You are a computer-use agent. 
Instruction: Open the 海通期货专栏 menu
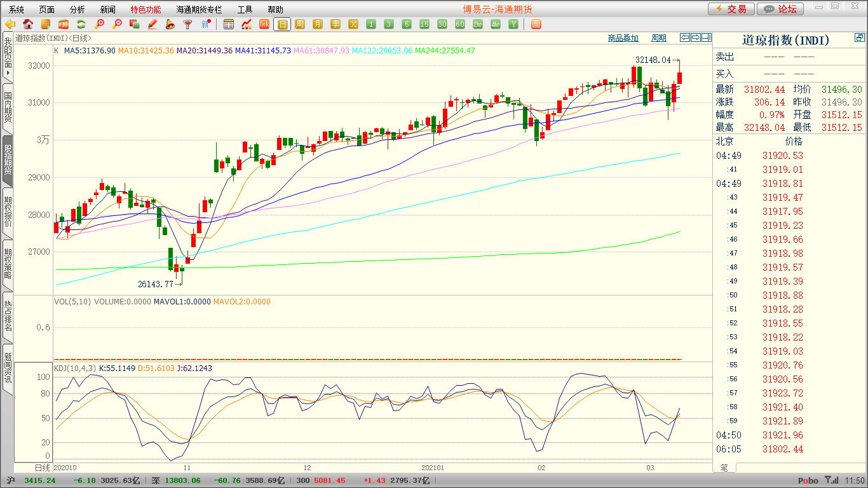(200, 10)
